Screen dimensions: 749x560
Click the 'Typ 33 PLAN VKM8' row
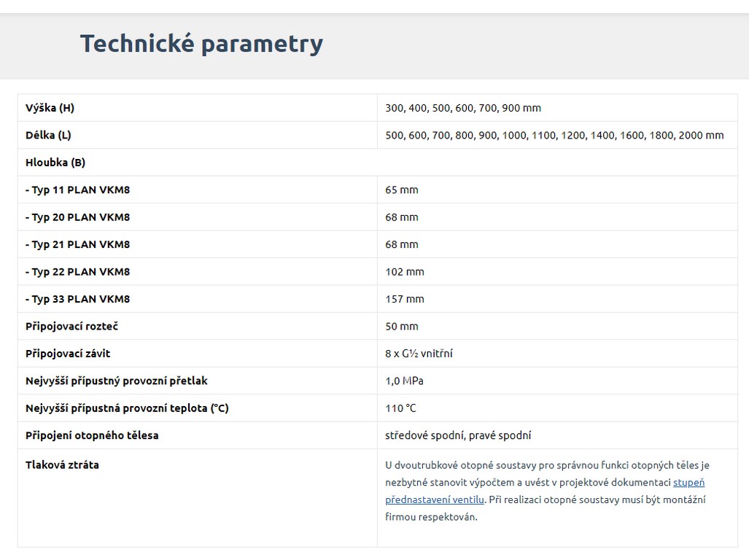[78, 299]
